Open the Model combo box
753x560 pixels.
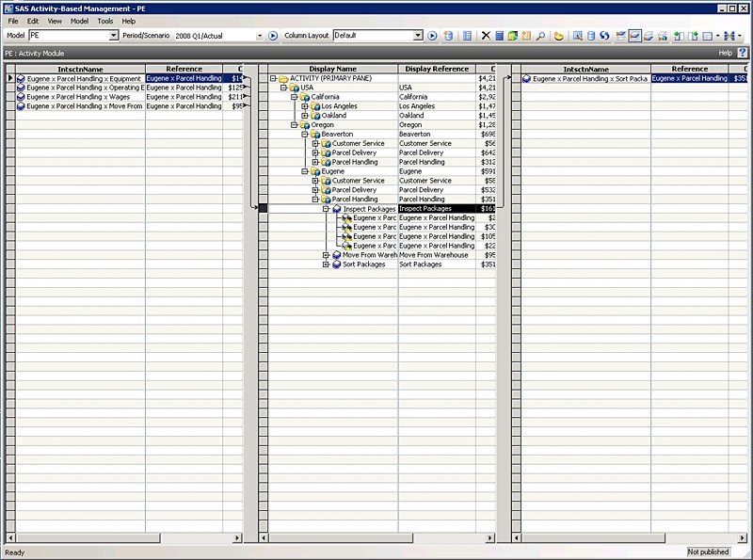(113, 36)
